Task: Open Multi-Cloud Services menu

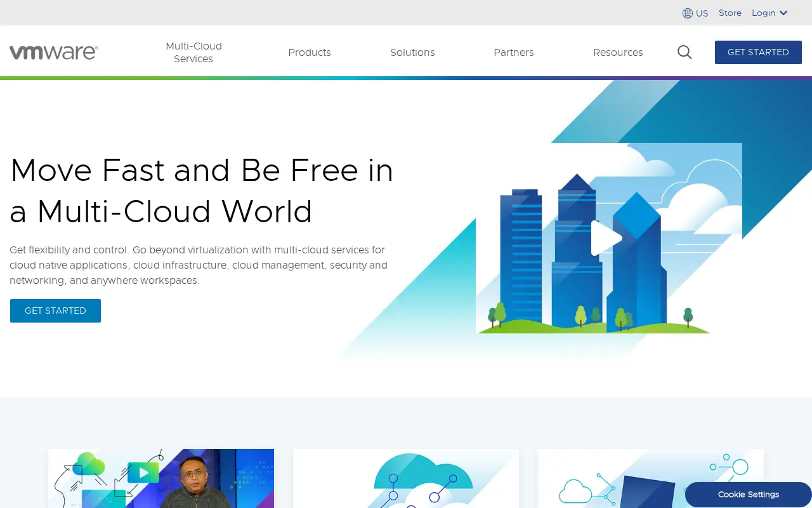Action: [x=193, y=52]
